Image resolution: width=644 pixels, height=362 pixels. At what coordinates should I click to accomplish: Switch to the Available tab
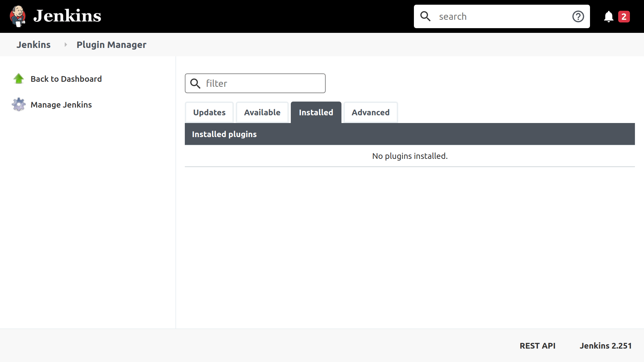pos(262,112)
